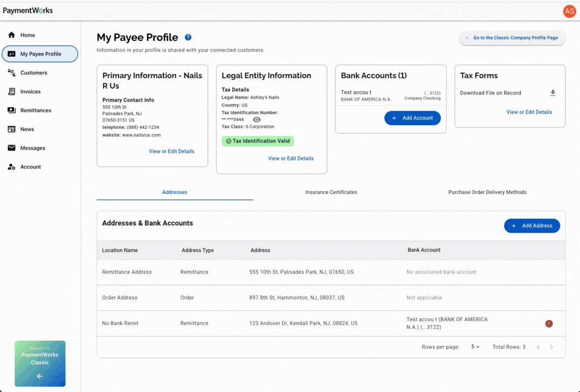Click the Add Account button

click(413, 118)
